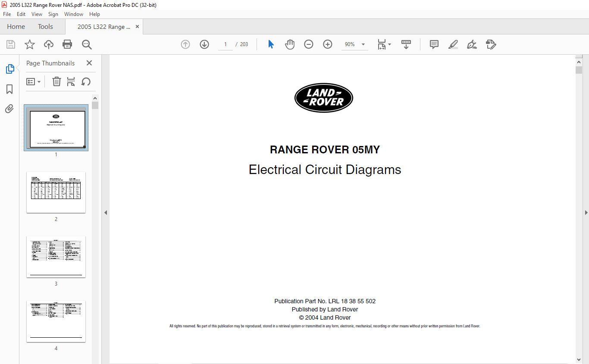Select the Highlight text pen tool
This screenshot has height=364, width=589.
point(453,44)
